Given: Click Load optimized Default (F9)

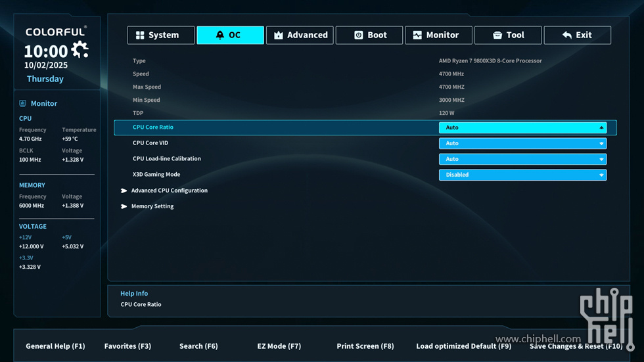Looking at the screenshot, I should [x=463, y=346].
